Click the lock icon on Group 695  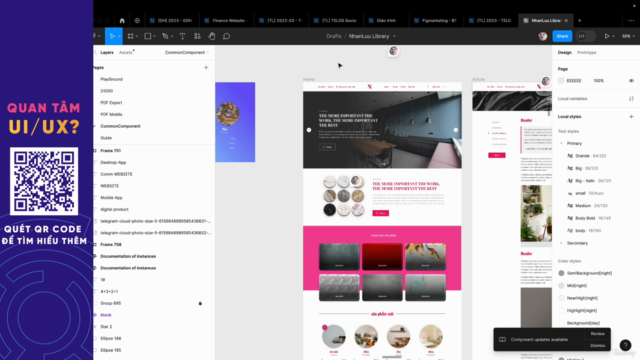pos(200,303)
